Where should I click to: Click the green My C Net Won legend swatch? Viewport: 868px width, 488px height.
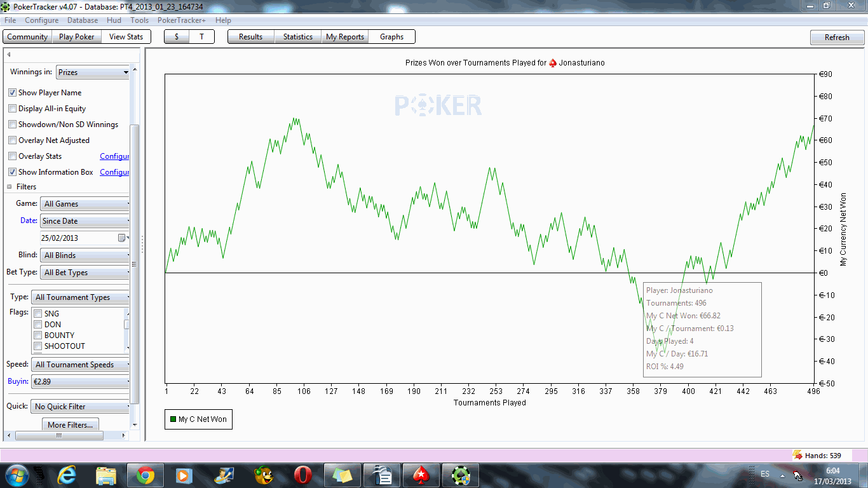pyautogui.click(x=173, y=419)
